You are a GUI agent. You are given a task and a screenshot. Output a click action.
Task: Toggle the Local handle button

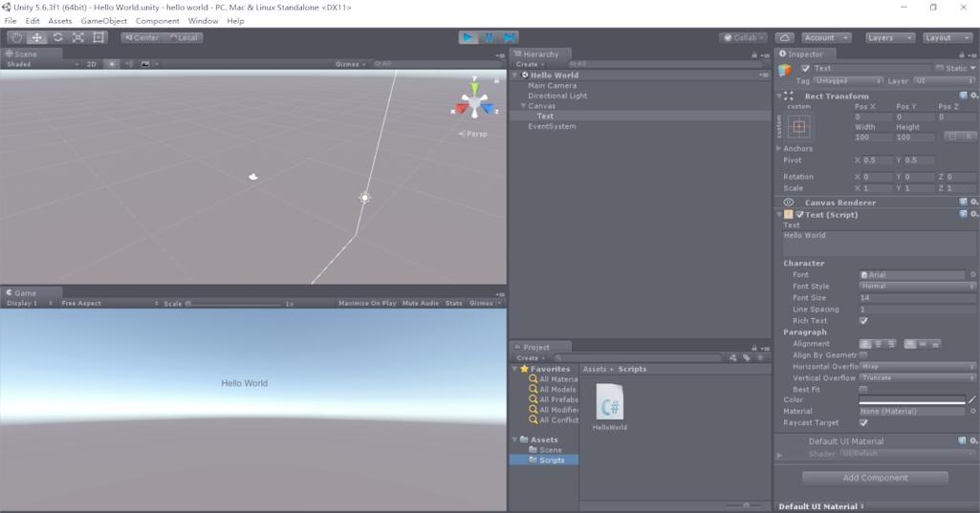[184, 37]
